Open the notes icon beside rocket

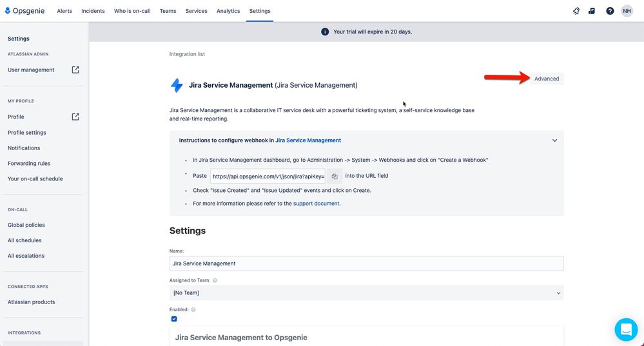click(x=592, y=11)
